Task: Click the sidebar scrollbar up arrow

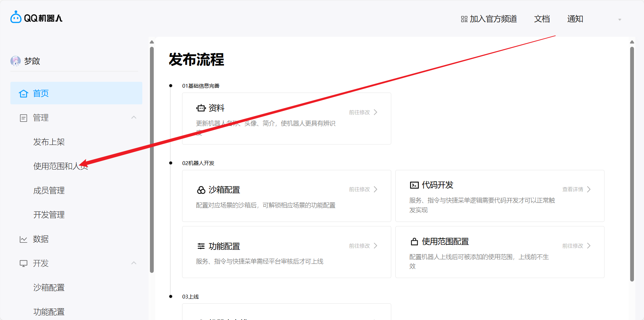Action: pos(152,42)
